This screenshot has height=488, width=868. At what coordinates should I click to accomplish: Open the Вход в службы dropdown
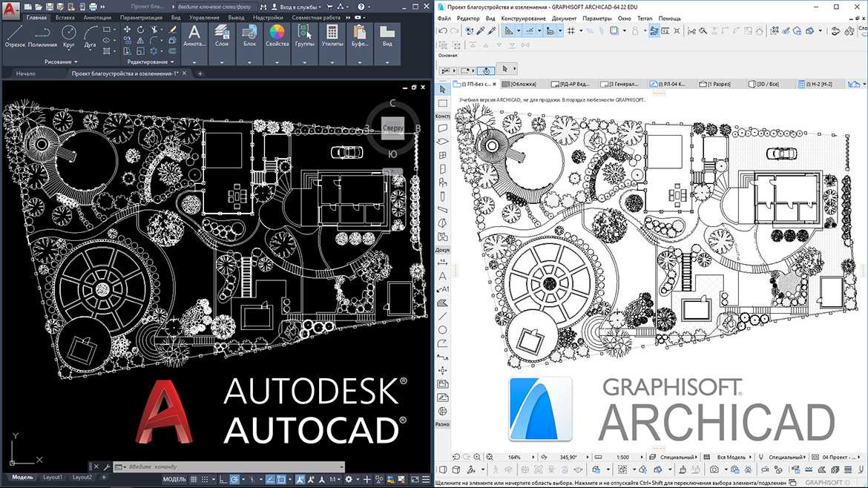tap(298, 7)
